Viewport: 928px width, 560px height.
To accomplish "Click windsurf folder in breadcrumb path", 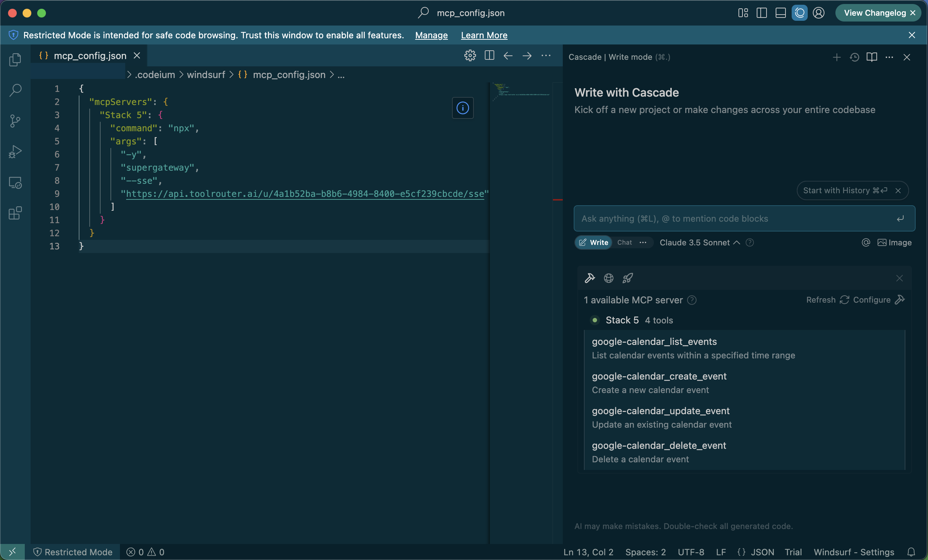I will click(x=206, y=75).
